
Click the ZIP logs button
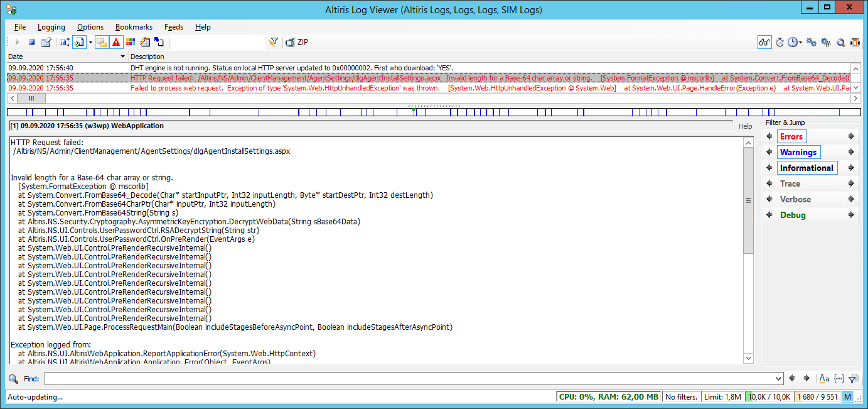(297, 42)
